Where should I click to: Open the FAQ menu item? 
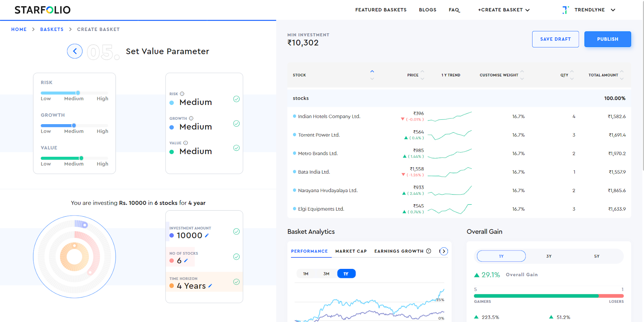click(x=454, y=10)
